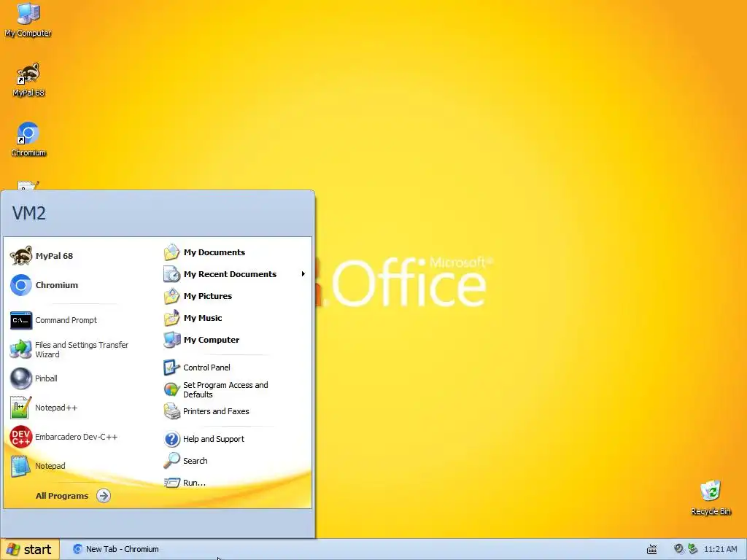
Task: Open Chromium desktop shortcut
Action: pos(28,139)
